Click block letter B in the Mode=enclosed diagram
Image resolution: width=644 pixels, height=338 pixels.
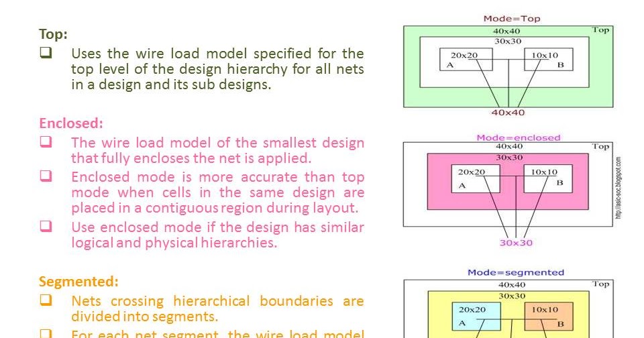(x=559, y=183)
